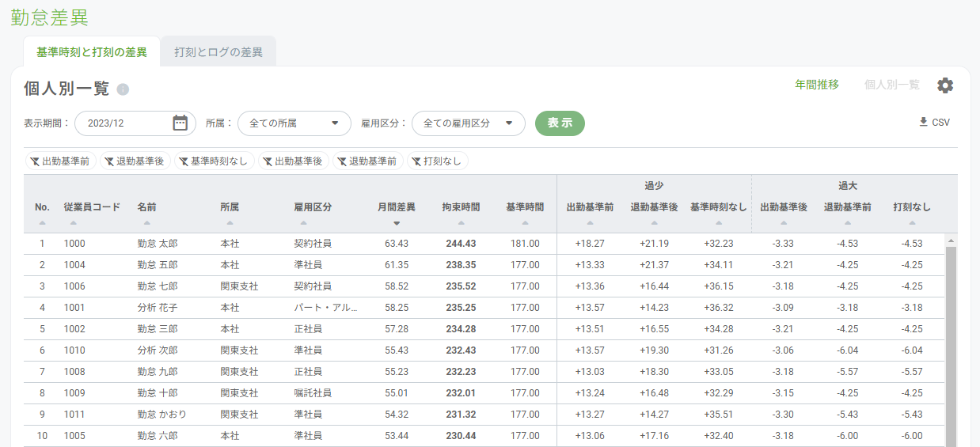Open the settings gear icon
The image size is (980, 447).
coord(945,85)
